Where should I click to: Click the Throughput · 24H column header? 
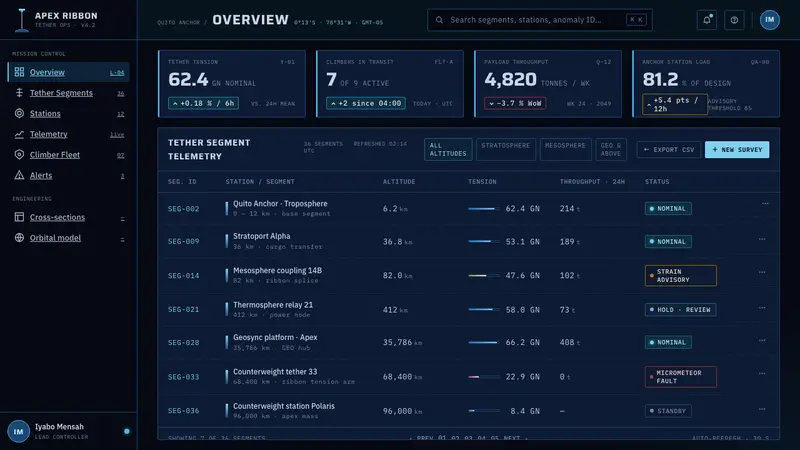tap(592, 182)
